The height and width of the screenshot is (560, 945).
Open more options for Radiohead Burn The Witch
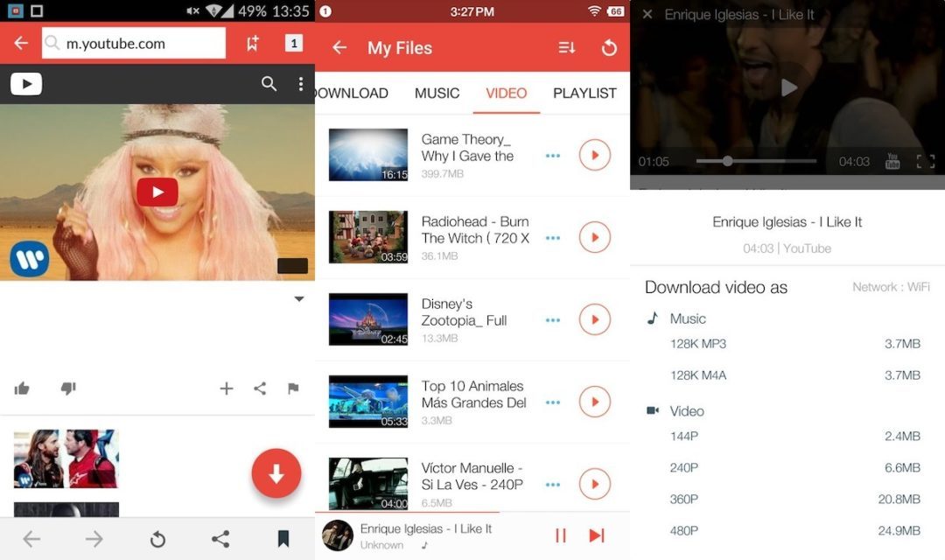pos(553,238)
